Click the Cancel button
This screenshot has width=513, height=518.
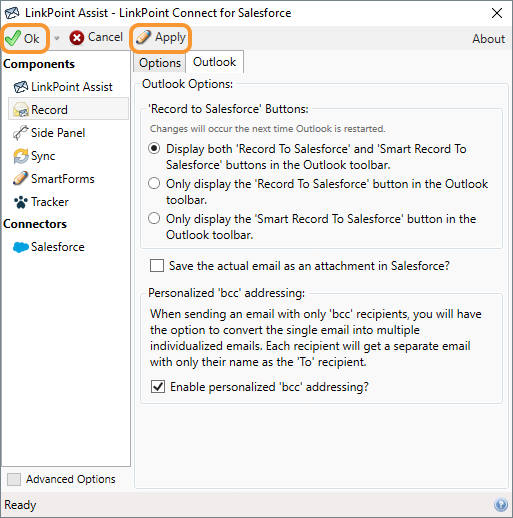96,37
